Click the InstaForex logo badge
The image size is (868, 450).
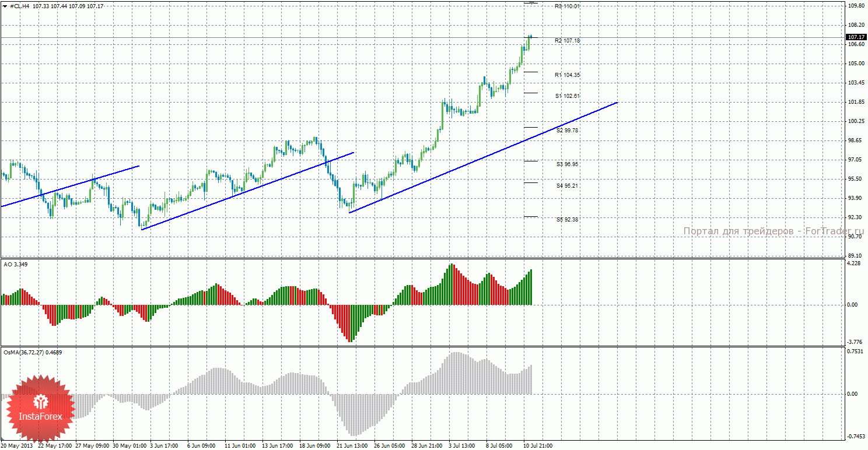(40, 409)
